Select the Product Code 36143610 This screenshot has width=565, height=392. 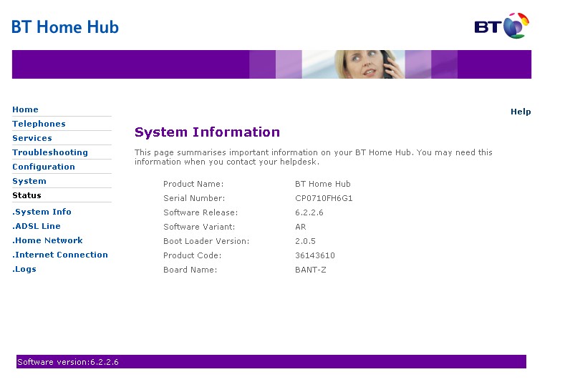click(315, 255)
